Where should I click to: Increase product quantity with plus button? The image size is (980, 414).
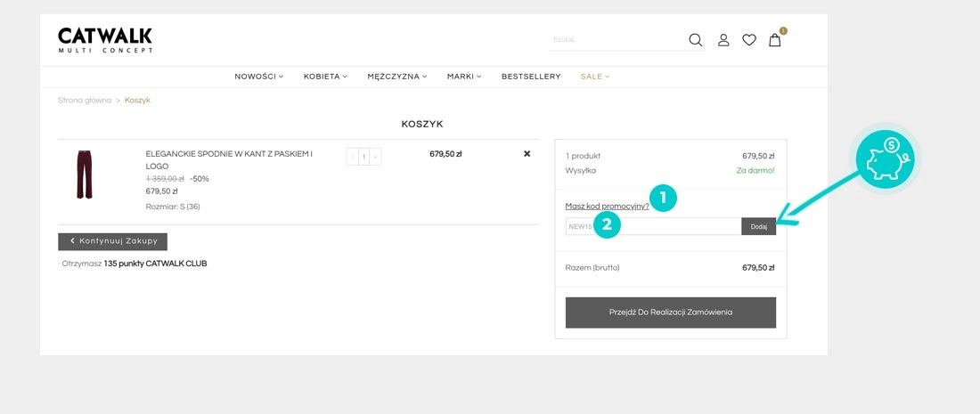375,157
